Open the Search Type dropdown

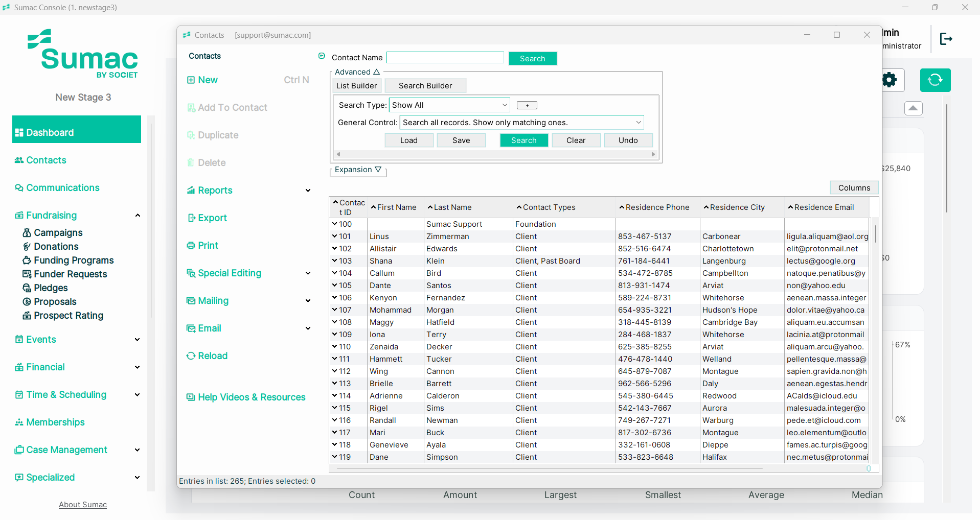pyautogui.click(x=505, y=105)
